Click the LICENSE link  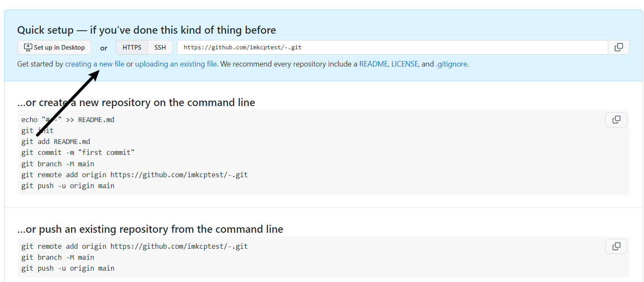(x=404, y=64)
